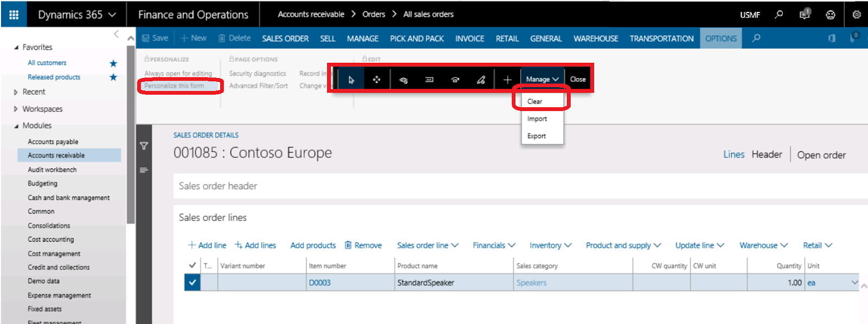This screenshot has height=324, width=868.
Task: Click Accounts receivable breadcrumb
Action: click(x=311, y=14)
